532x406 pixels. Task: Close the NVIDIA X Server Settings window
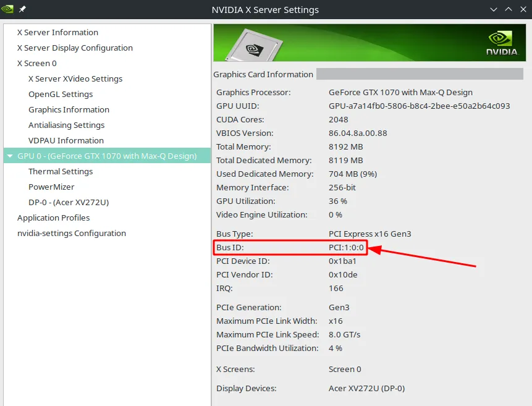523,9
